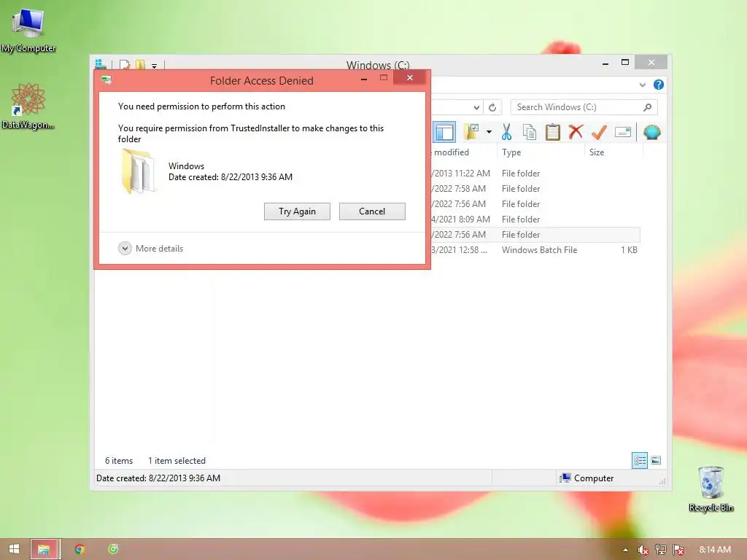Expand More details in the dialog
This screenshot has height=560, width=747.
click(x=150, y=249)
